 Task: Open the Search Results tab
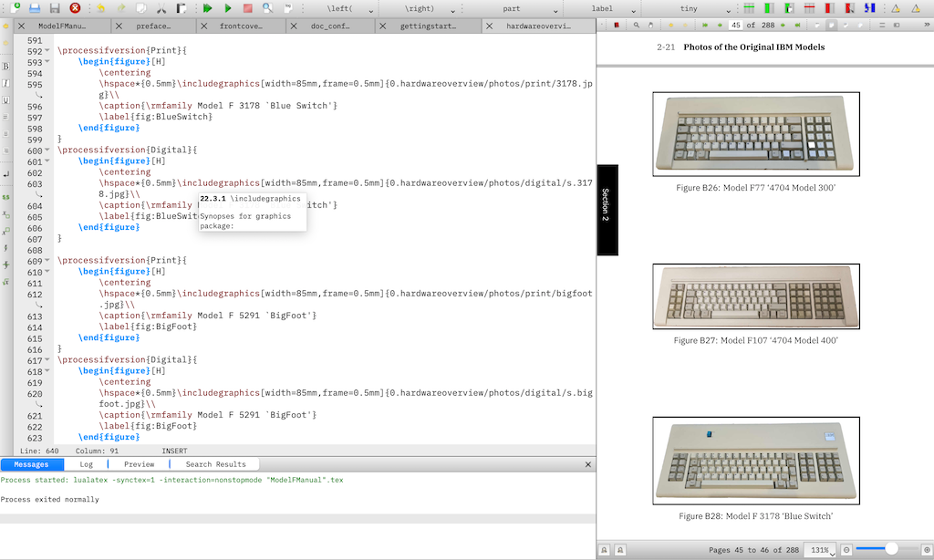(x=215, y=464)
